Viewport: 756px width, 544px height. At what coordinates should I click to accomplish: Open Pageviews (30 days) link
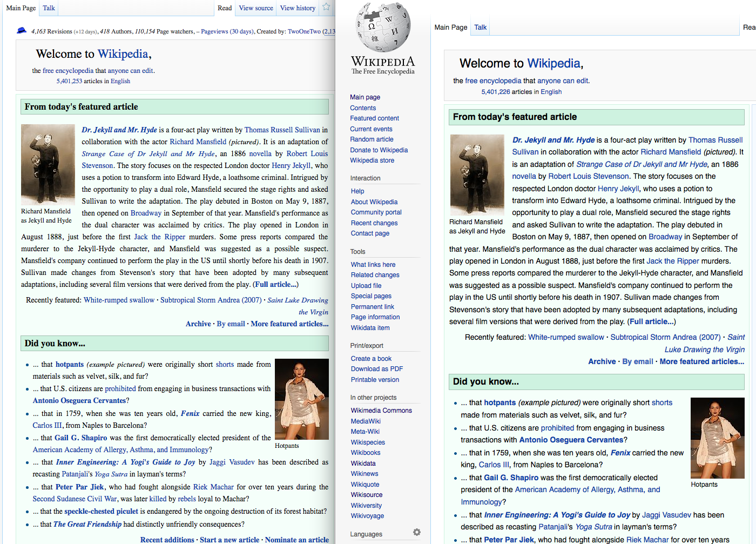click(x=227, y=31)
